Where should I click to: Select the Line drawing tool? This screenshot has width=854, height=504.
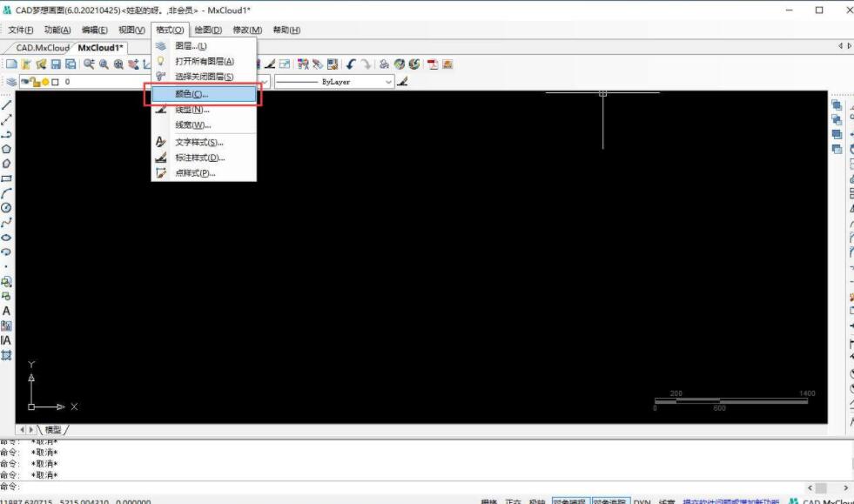(x=7, y=104)
